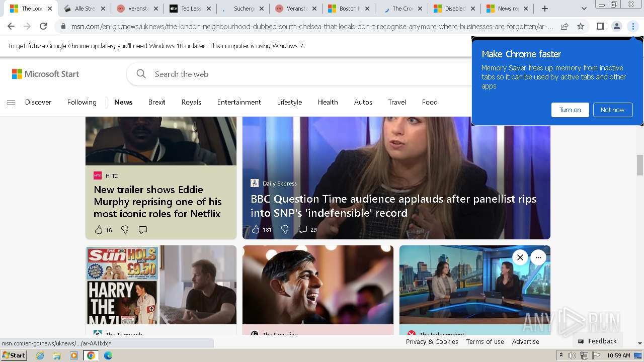This screenshot has height=362, width=644.
Task: Open the Windows Start menu
Action: (14, 355)
